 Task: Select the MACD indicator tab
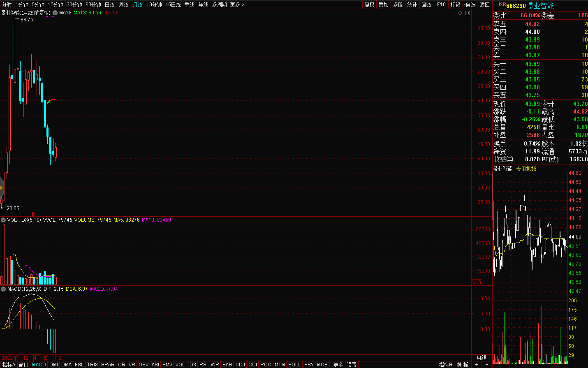(x=39, y=365)
